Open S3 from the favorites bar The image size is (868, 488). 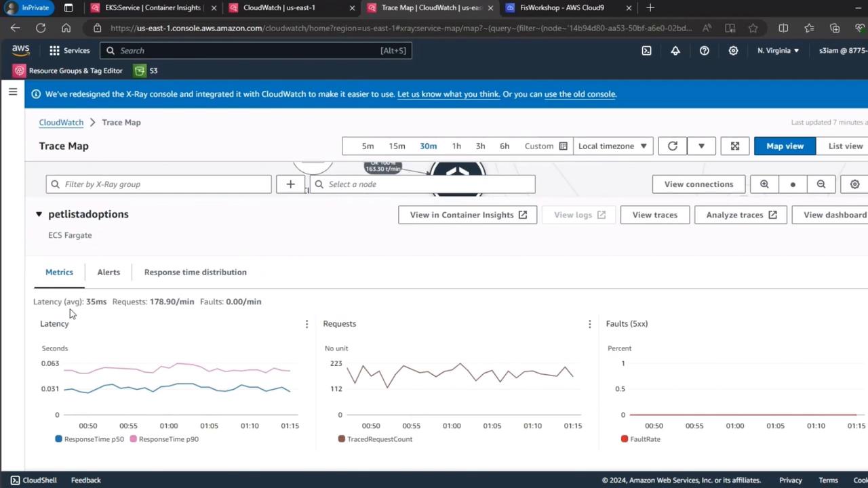tap(146, 70)
